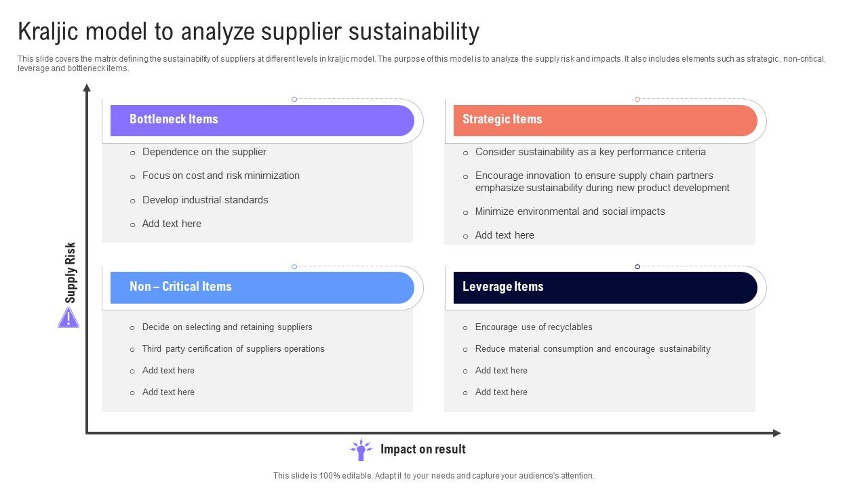Select the Non – Critical Items blue header
The image size is (868, 488).
262,287
